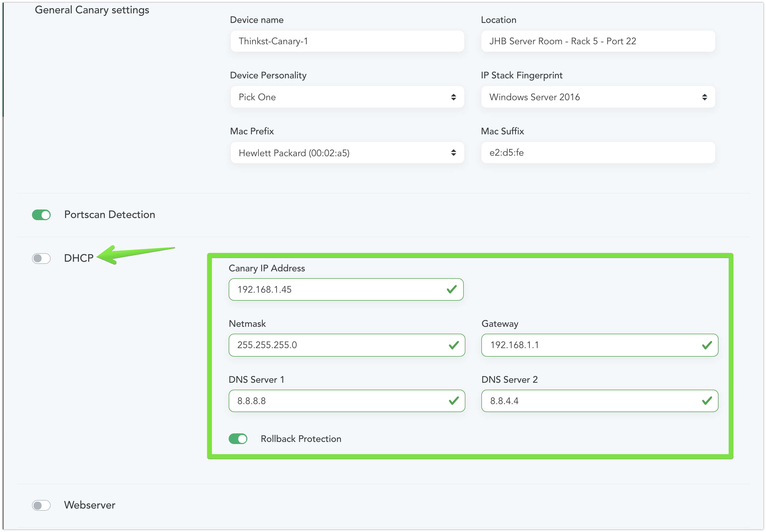Image resolution: width=766 pixels, height=532 pixels.
Task: Select the DNS Server 1 field
Action: (x=333, y=401)
